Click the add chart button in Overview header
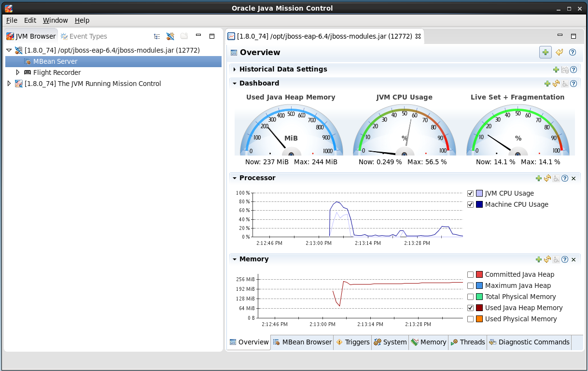588x371 pixels. point(546,52)
